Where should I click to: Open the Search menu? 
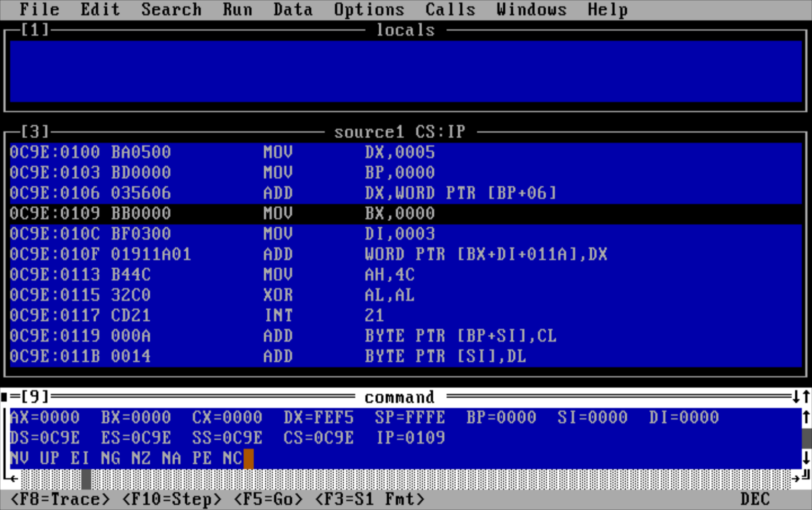[x=171, y=9]
